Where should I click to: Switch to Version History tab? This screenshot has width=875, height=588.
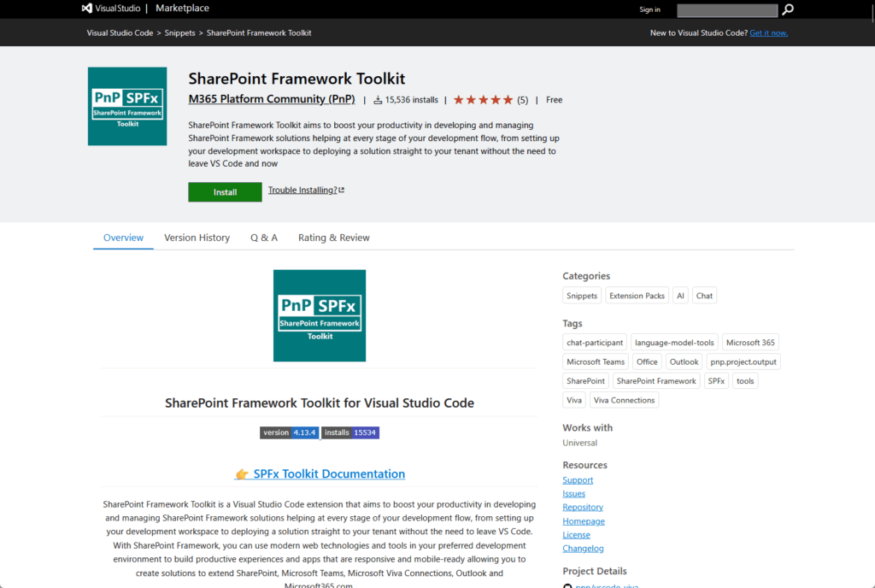197,238
